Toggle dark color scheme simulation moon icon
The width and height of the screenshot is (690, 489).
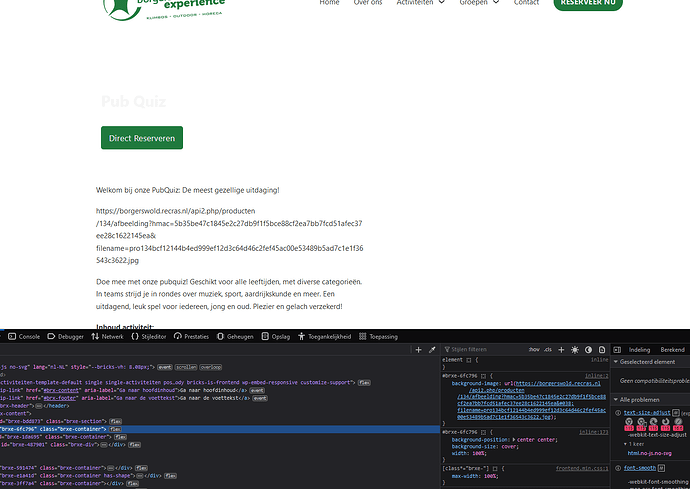(588, 349)
